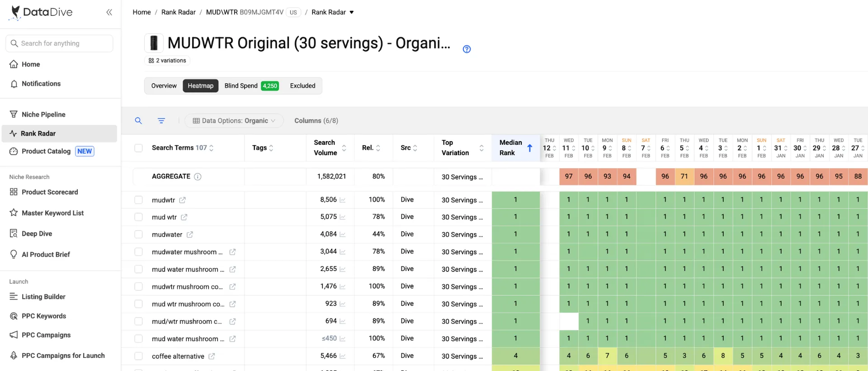Toggle the select-all header checkbox
The image size is (868, 371).
[139, 148]
